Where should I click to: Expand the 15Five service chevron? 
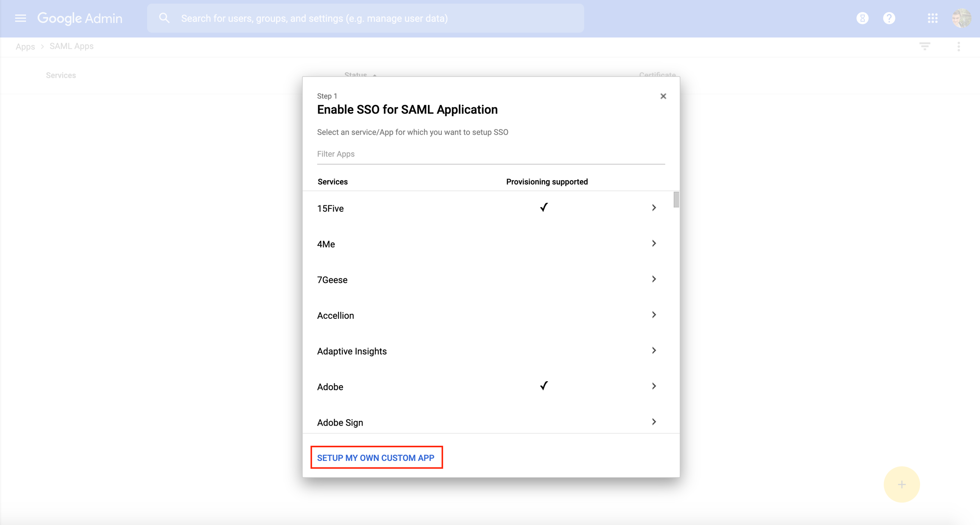coord(654,208)
